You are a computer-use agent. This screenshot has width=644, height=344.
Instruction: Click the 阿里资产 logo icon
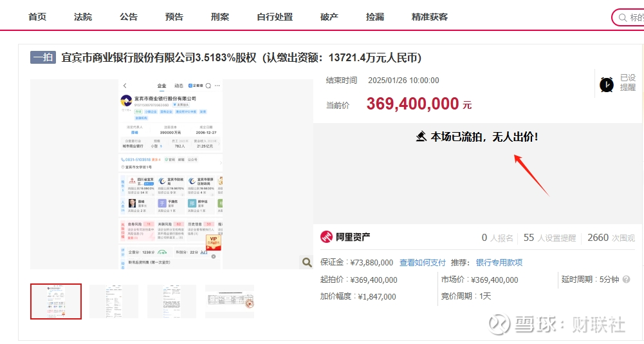[x=326, y=237]
